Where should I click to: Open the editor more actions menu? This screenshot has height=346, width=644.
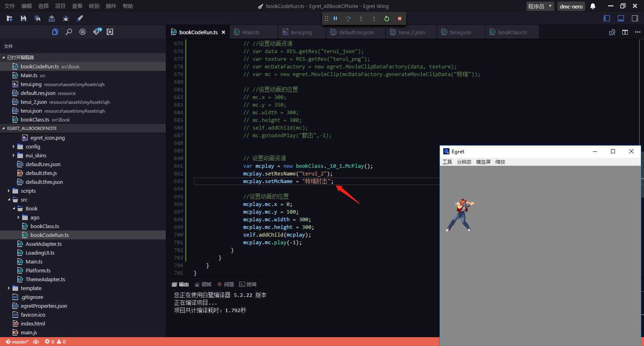click(x=638, y=32)
